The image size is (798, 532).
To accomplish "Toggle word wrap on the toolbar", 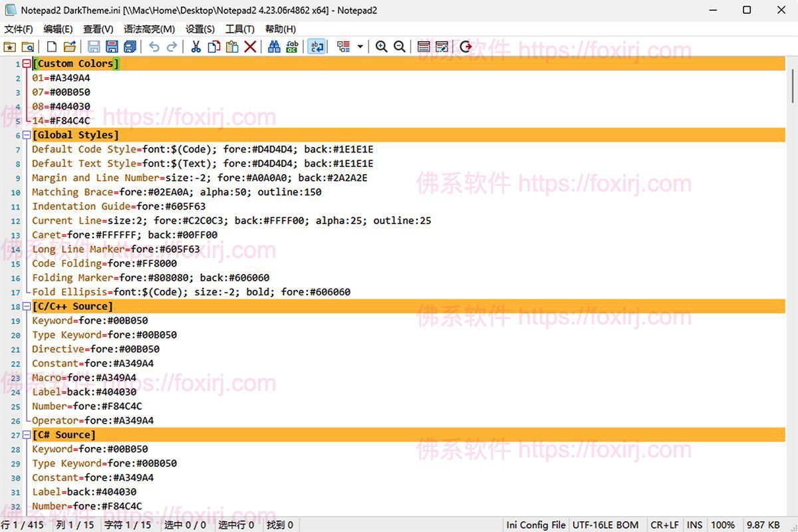I will coord(316,47).
